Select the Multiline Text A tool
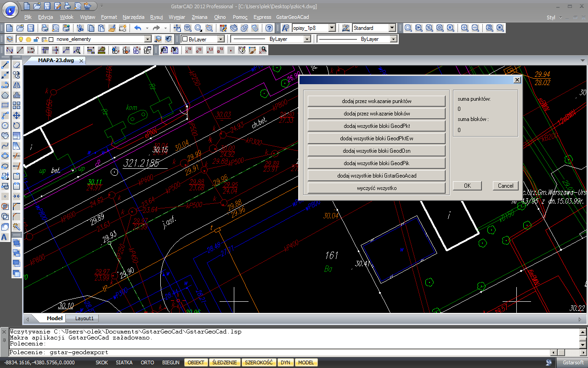Screen dimensions: 588x368 (5, 237)
